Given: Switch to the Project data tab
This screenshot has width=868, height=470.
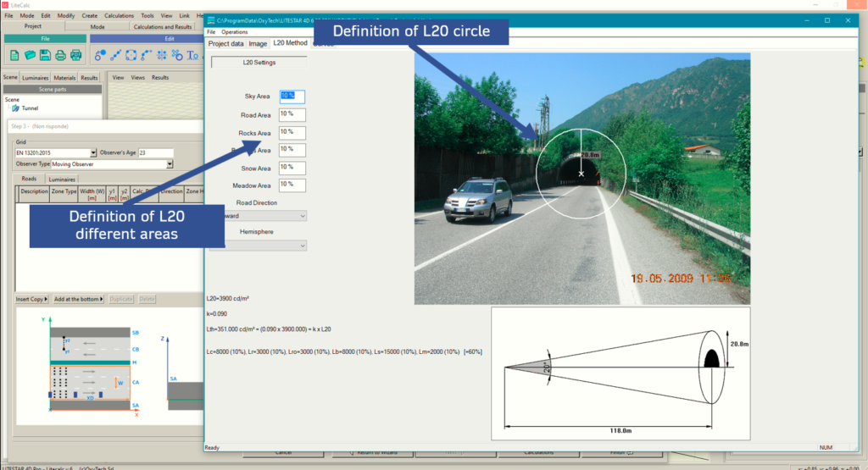Looking at the screenshot, I should (225, 43).
